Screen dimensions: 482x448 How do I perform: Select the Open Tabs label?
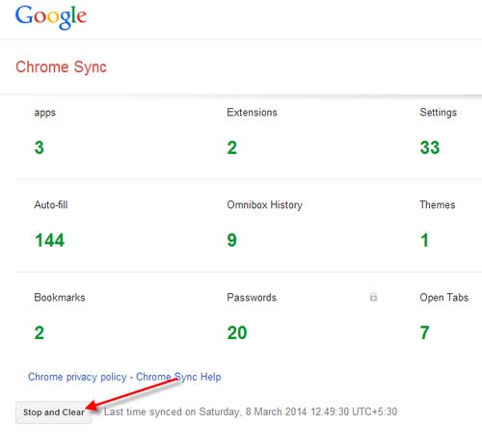coord(444,298)
